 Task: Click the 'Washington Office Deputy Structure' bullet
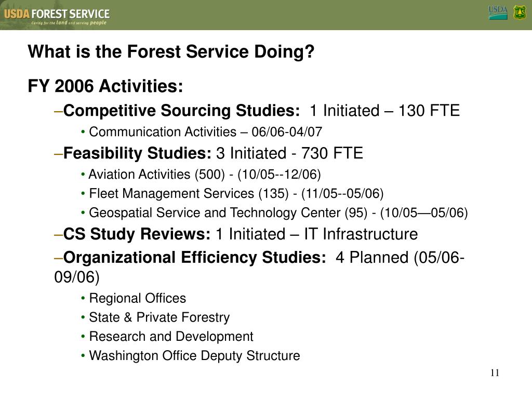pyautogui.click(x=194, y=355)
